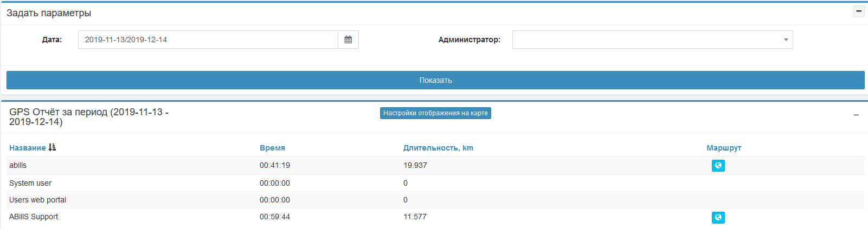Select the abills name cell

[18, 165]
